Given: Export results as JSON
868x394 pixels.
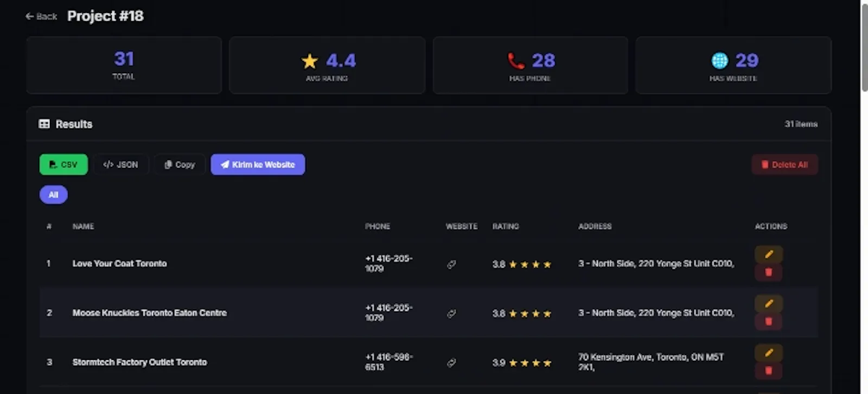Looking at the screenshot, I should pyautogui.click(x=120, y=165).
